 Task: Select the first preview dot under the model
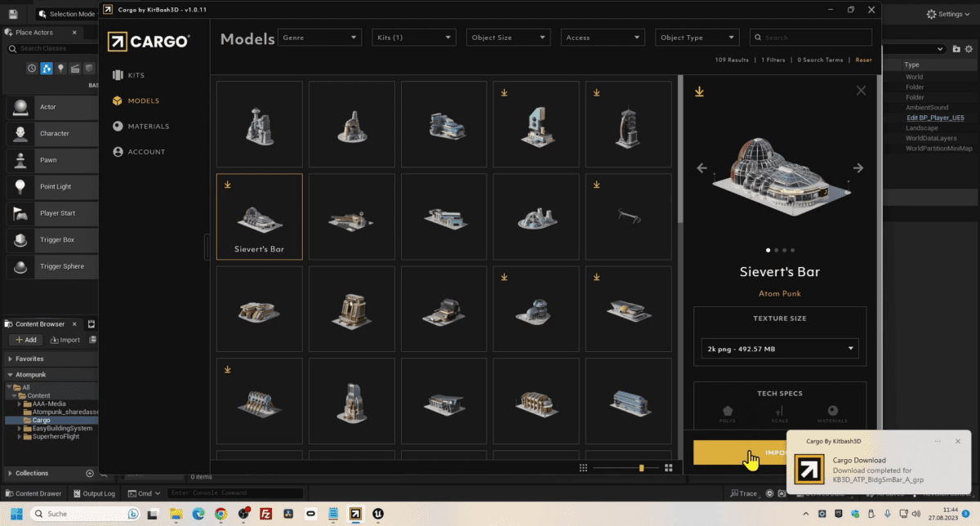tap(767, 250)
